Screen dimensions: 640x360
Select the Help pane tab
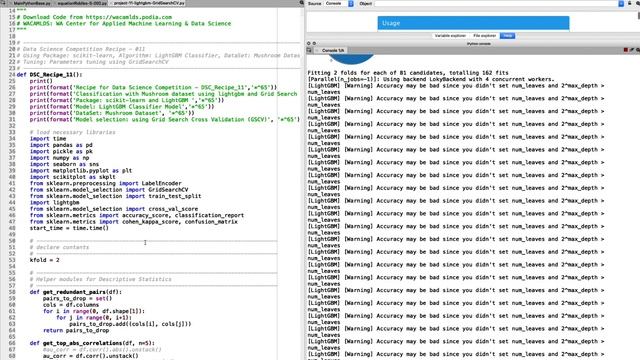point(507,36)
